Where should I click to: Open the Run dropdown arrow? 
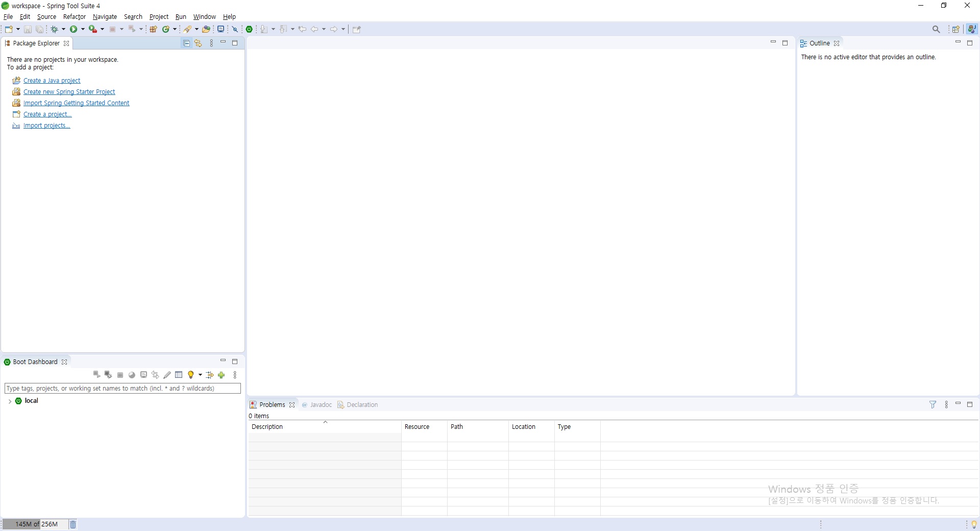click(83, 29)
